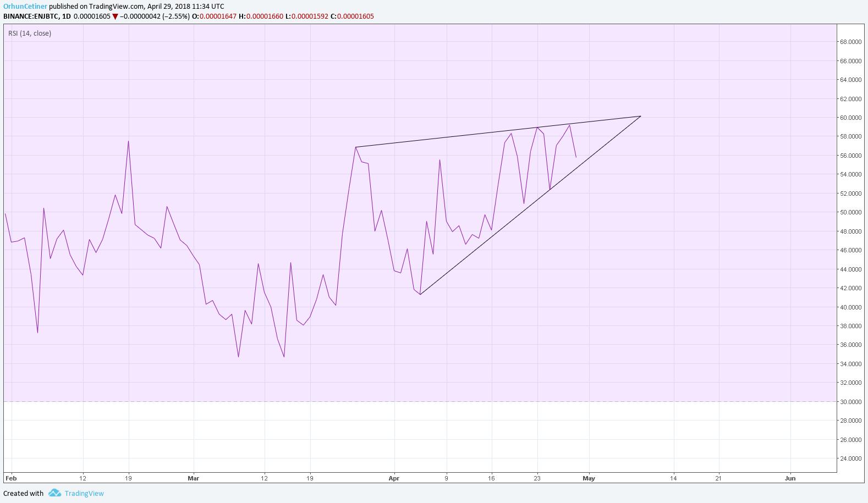
Task: Click the 60.0000 price axis label
Action: (x=850, y=118)
